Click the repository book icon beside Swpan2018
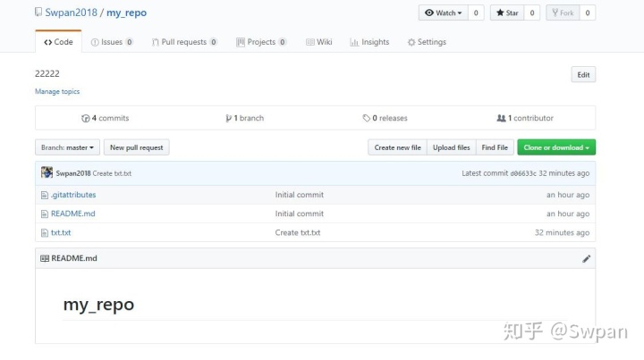Image resolution: width=644 pixels, height=360 pixels. [38, 13]
